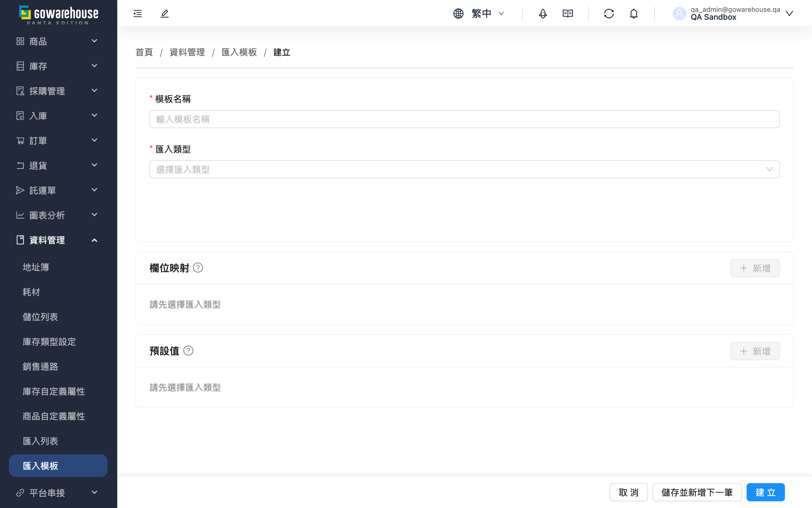Click the 退貨 return icon in the sidebar
The height and width of the screenshot is (508, 812).
pyautogui.click(x=20, y=166)
